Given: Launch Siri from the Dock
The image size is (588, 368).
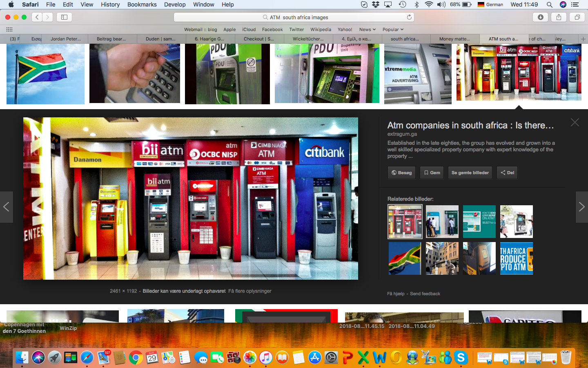Looking at the screenshot, I should click(38, 358).
